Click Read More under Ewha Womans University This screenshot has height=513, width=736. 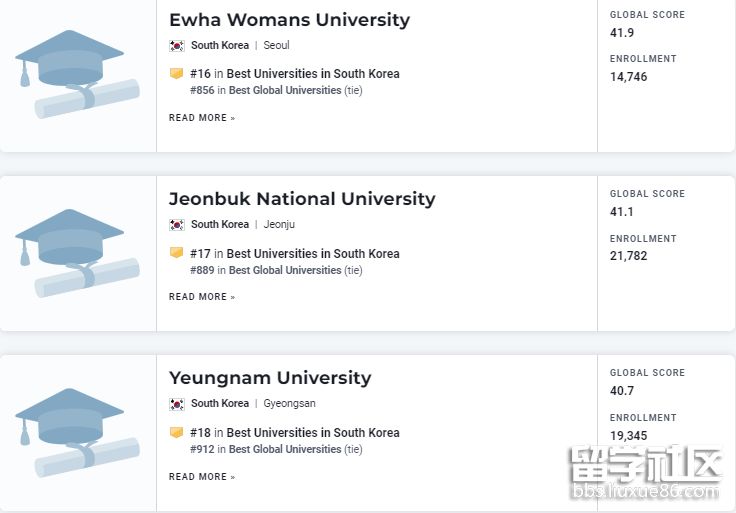pyautogui.click(x=202, y=118)
